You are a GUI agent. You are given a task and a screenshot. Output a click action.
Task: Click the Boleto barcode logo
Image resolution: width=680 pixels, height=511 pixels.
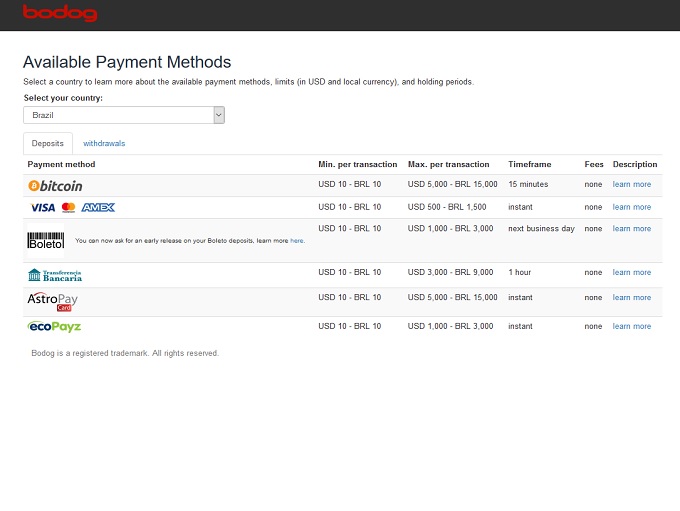[45, 241]
